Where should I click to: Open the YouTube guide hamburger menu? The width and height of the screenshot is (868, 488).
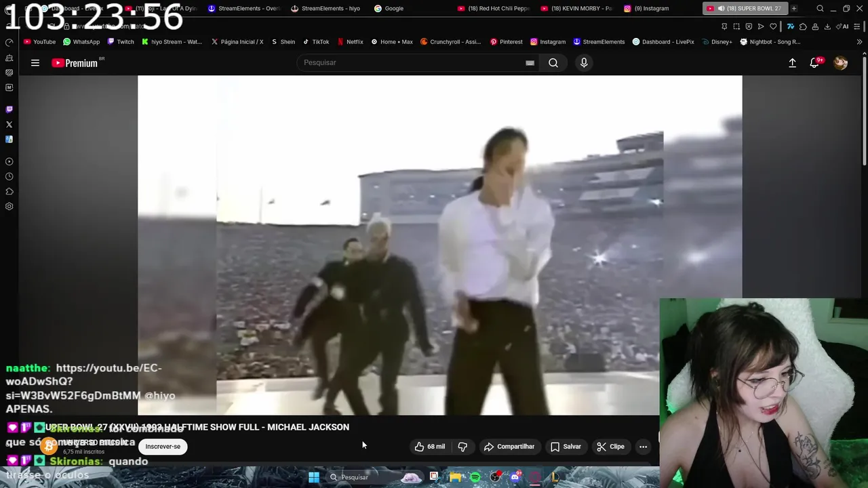pyautogui.click(x=35, y=63)
